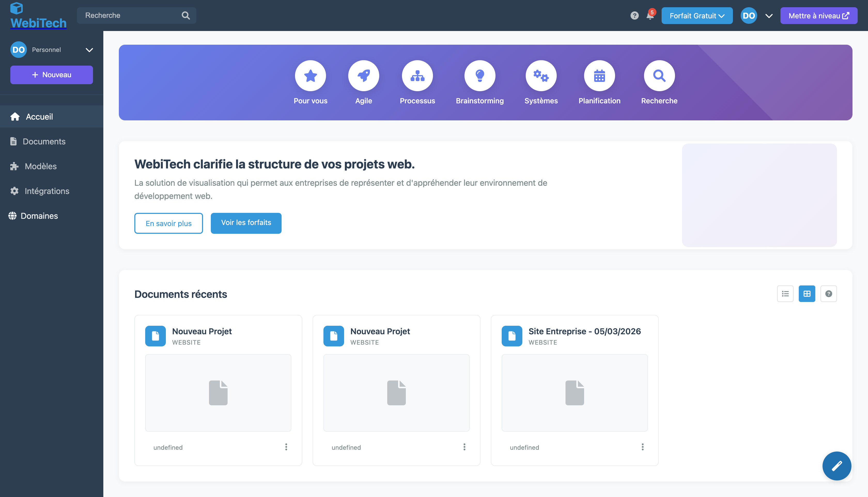Select the Agile rocket icon

click(363, 76)
